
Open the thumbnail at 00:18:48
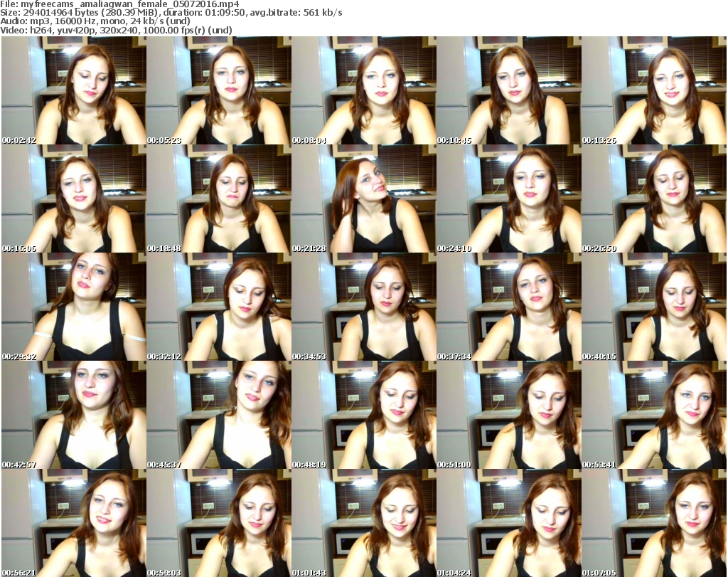[219, 198]
